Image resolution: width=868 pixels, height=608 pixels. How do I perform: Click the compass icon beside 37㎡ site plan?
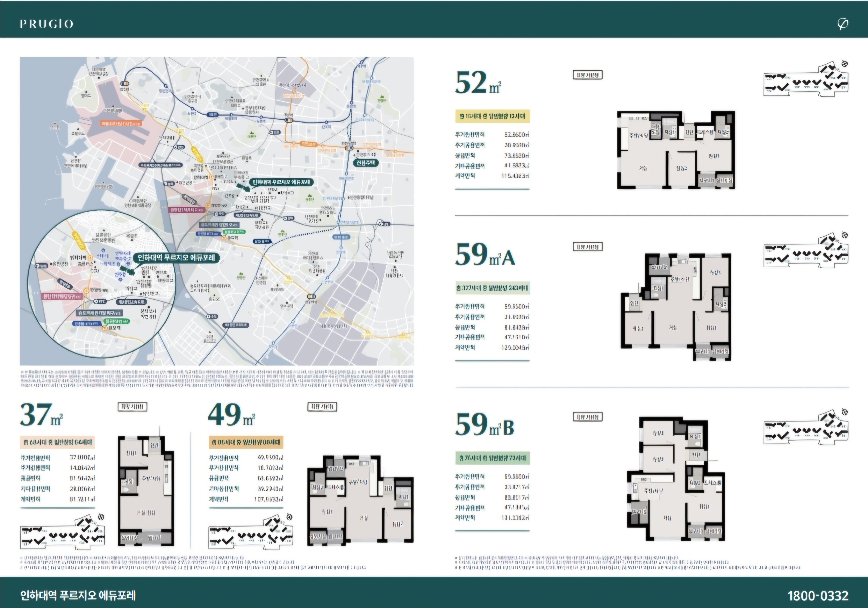click(101, 517)
